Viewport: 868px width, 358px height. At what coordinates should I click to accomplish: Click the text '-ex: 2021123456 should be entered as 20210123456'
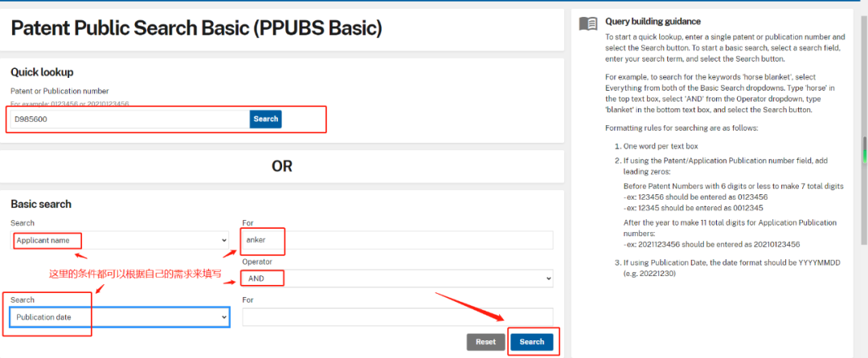711,244
